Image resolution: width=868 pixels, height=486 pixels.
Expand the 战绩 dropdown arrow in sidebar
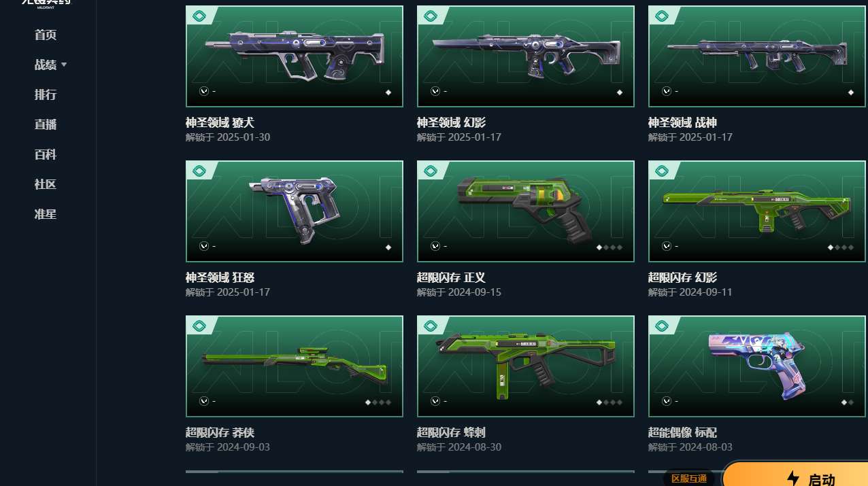tap(64, 65)
